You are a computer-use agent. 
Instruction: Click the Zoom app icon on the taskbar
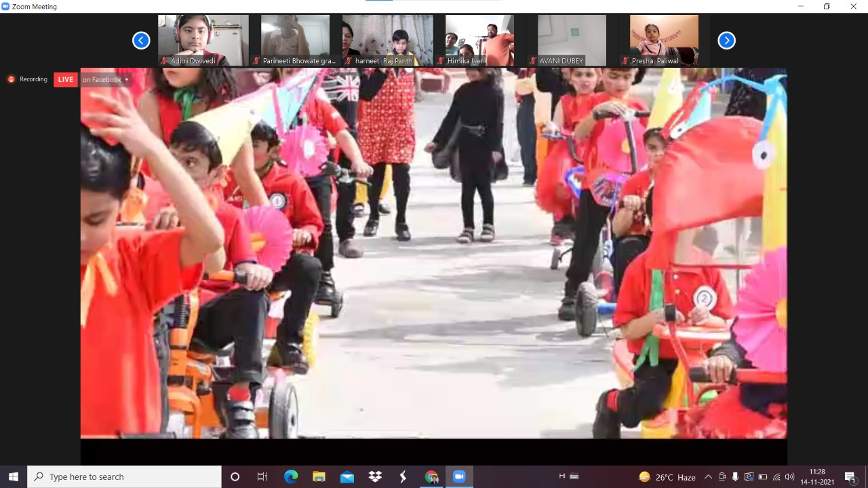(x=459, y=476)
